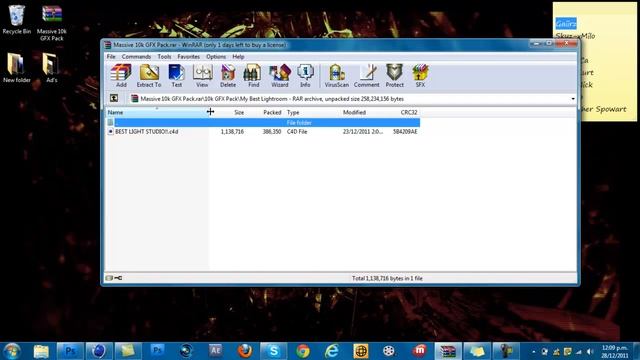Screen dimensions: 640x360
Task: Open the address path dropdown arrow
Action: click(573, 99)
